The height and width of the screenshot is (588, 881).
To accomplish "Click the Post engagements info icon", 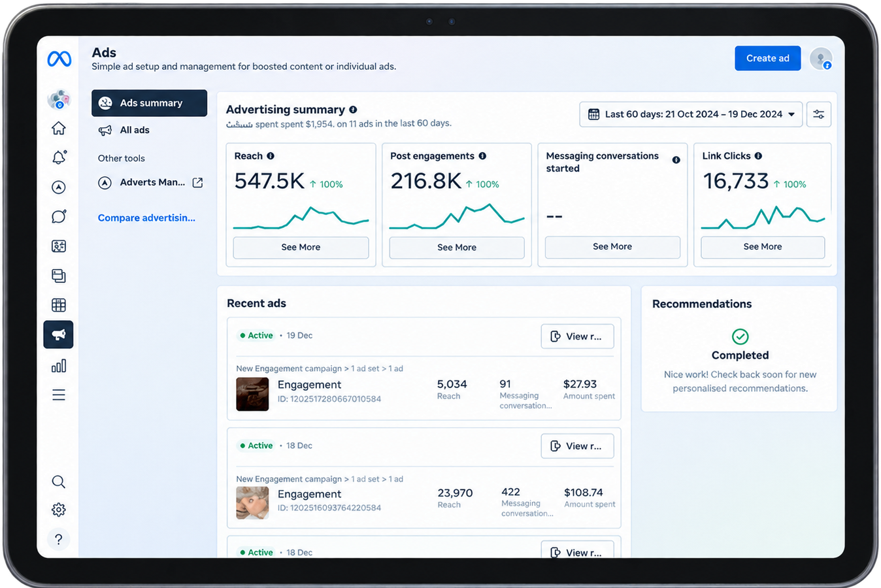I will coord(482,156).
